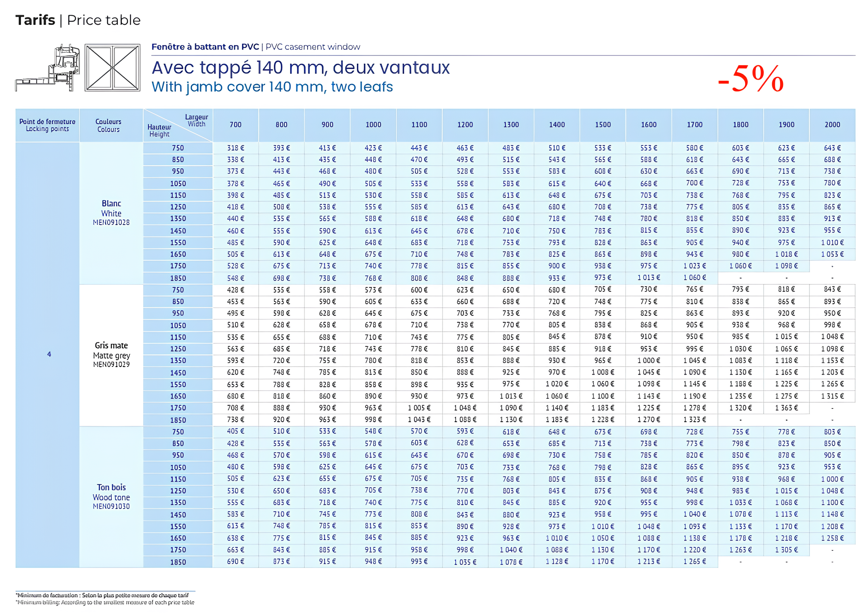Select the 1400 width column header
This screenshot has height=616, width=868.
pyautogui.click(x=557, y=125)
